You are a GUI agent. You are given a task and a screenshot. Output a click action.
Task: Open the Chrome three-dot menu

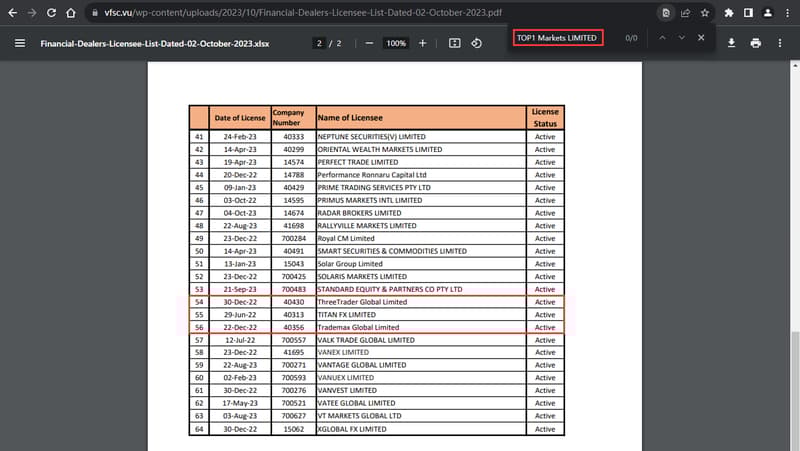coord(787,13)
